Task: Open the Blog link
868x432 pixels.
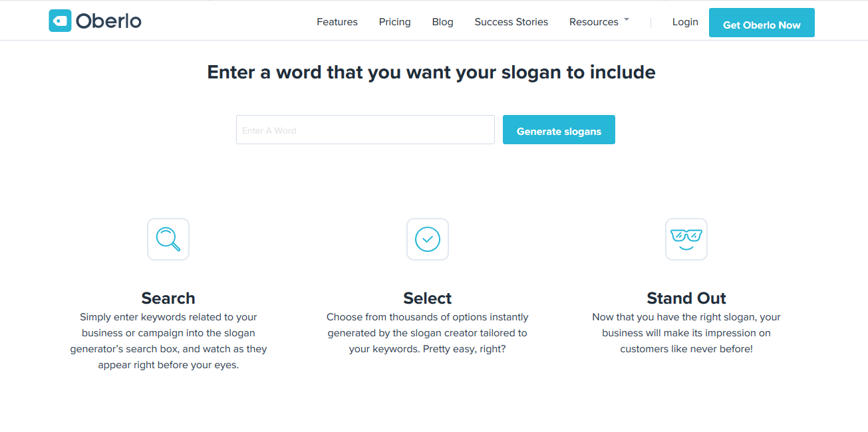Action: tap(442, 22)
